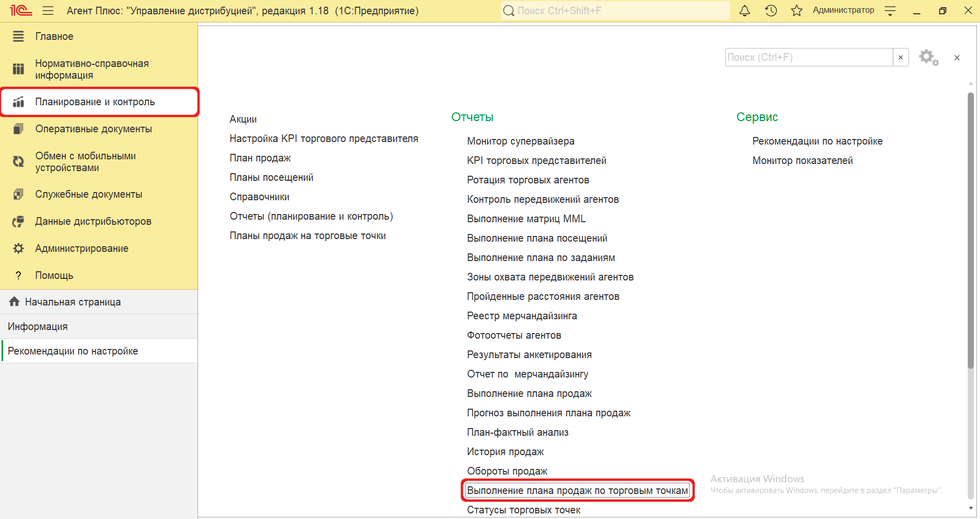Open Ротация торговых агентов report
This screenshot has width=980, height=519.
(528, 180)
